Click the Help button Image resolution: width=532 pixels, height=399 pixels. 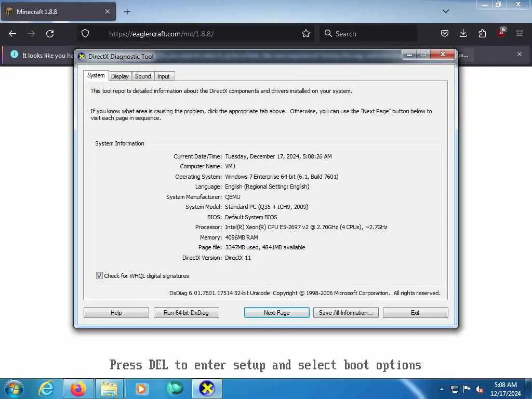tap(116, 312)
